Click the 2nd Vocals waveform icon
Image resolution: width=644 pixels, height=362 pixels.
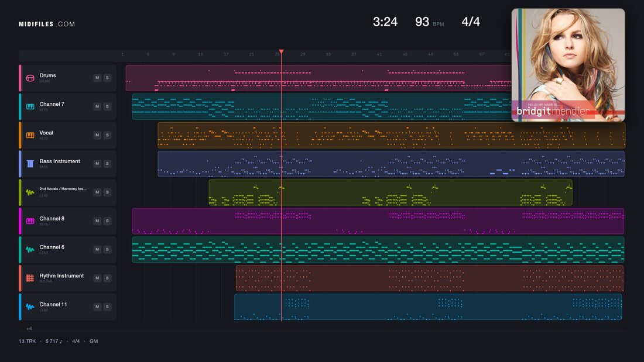[30, 192]
